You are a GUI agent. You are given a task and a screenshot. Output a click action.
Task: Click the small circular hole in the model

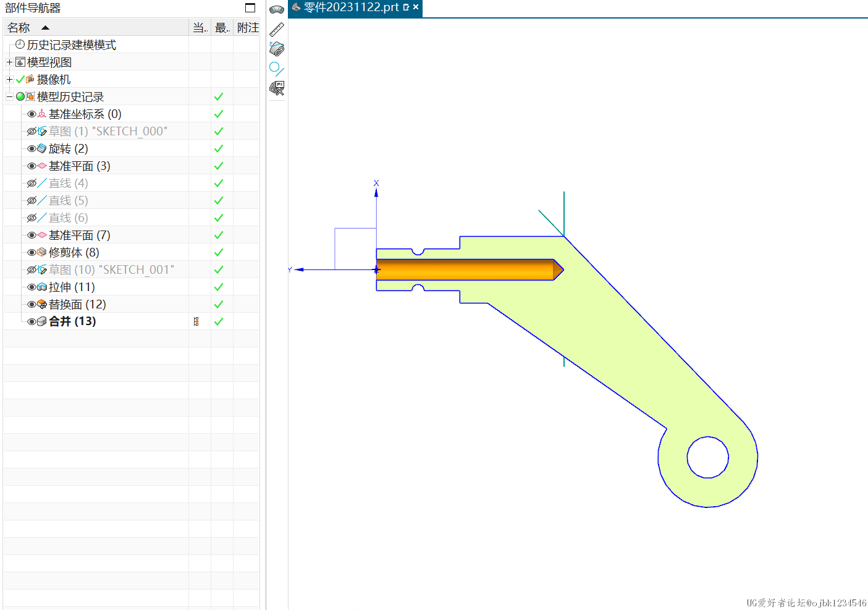[708, 457]
